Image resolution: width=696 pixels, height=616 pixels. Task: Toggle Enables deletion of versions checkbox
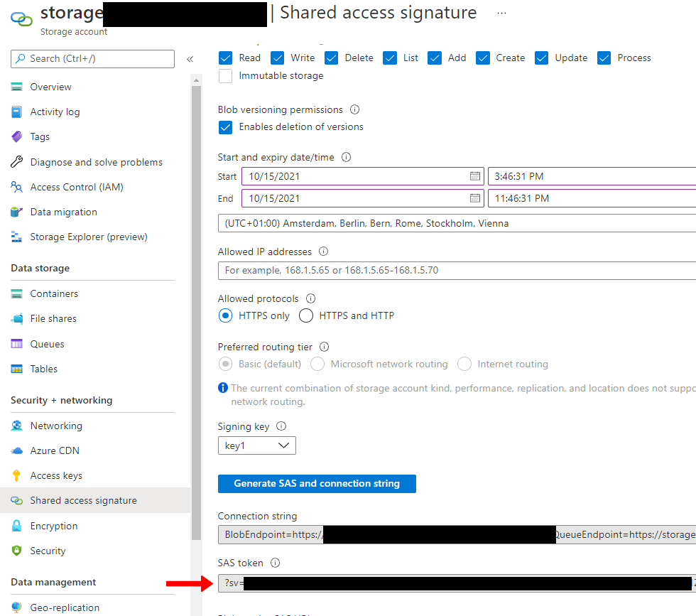pos(226,127)
